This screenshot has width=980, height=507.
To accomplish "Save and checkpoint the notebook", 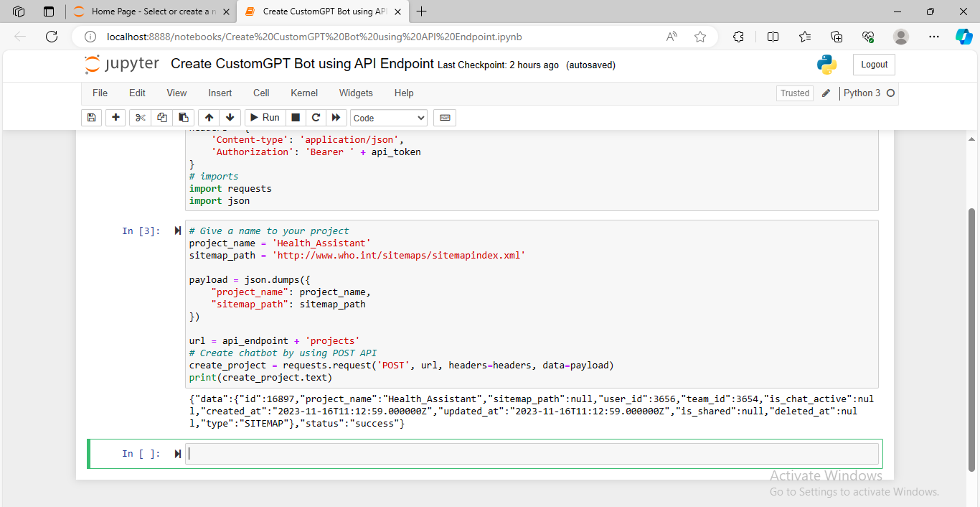I will coord(91,117).
